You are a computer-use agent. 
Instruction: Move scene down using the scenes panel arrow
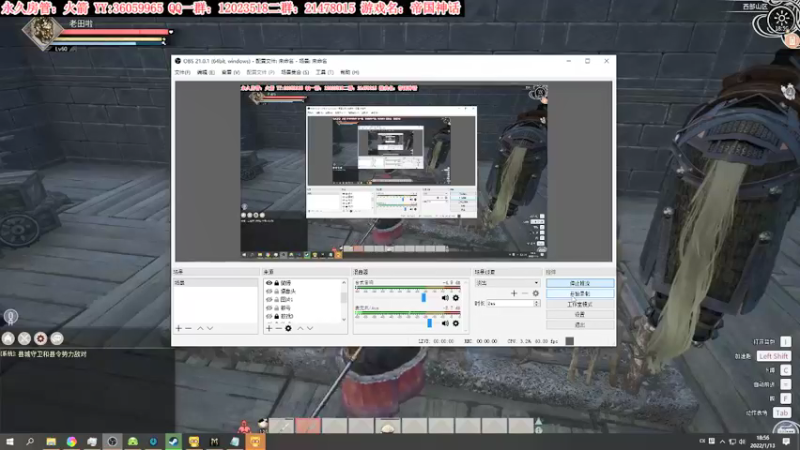pos(210,329)
